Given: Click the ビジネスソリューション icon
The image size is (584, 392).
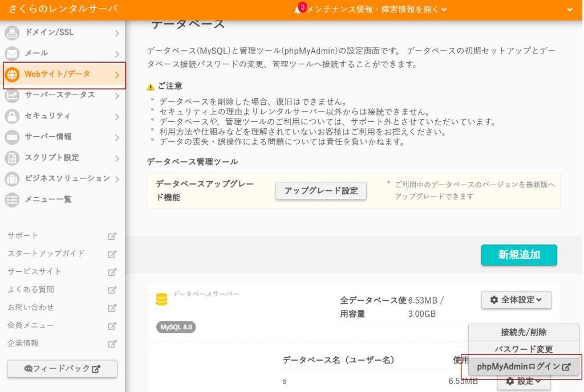Looking at the screenshot, I should (12, 179).
